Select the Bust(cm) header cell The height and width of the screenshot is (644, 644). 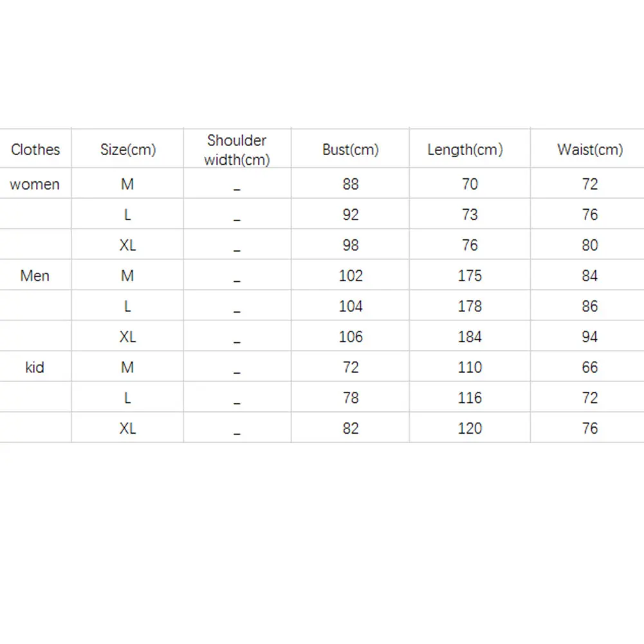351,150
